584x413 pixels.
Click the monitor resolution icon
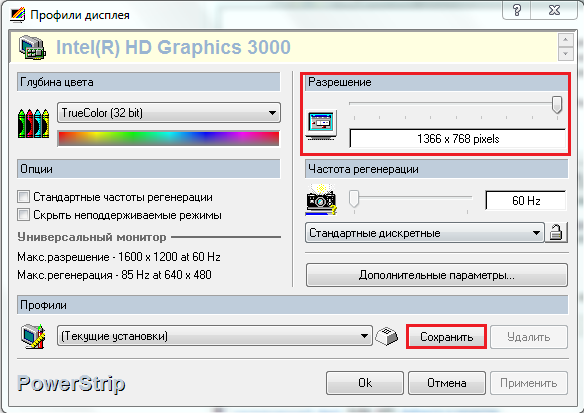pyautogui.click(x=321, y=125)
